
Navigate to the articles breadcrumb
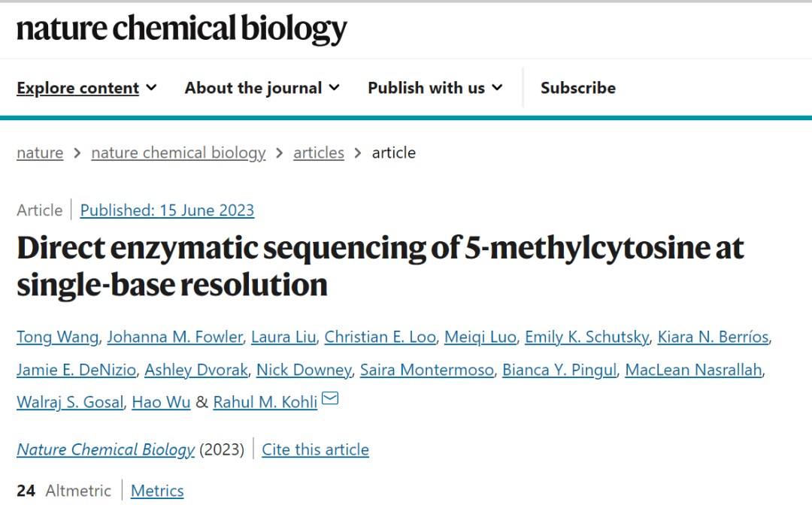tap(319, 153)
